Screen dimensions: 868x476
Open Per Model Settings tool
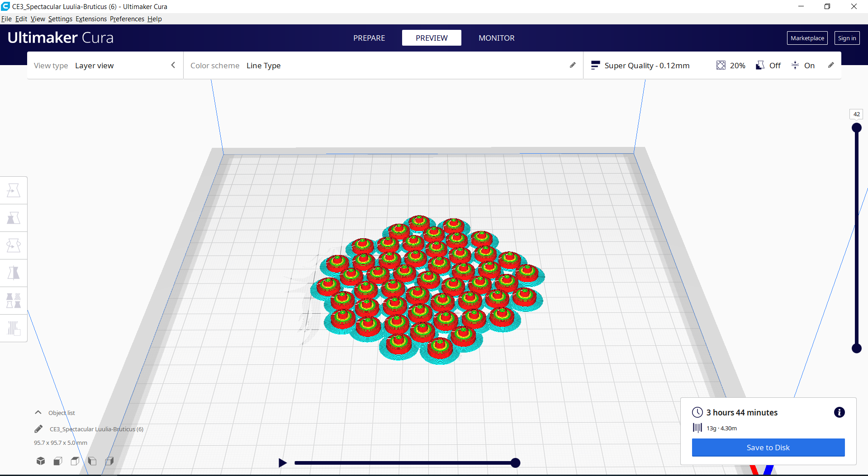(14, 300)
